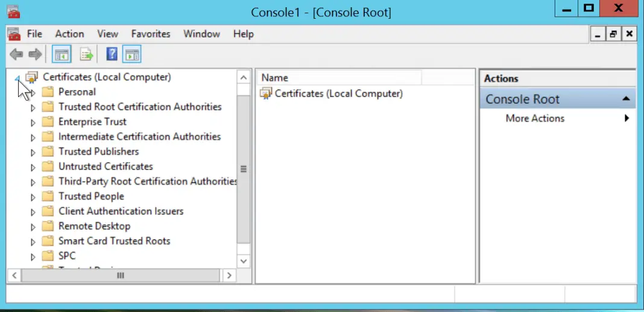The height and width of the screenshot is (312, 644).
Task: Click More Actions in the Actions pane
Action: (535, 118)
